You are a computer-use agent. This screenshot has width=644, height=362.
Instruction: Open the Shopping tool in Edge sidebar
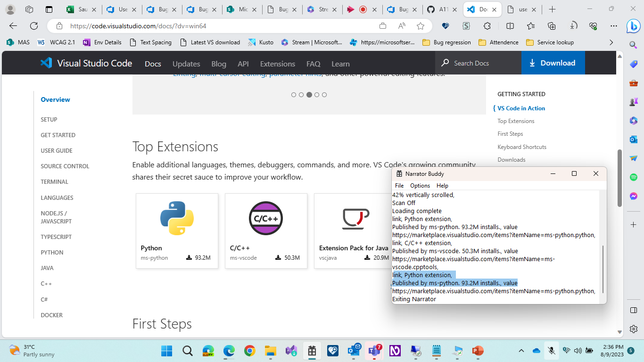pyautogui.click(x=634, y=65)
